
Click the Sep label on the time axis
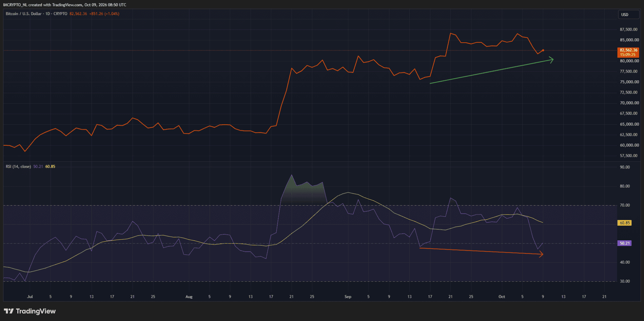348,297
